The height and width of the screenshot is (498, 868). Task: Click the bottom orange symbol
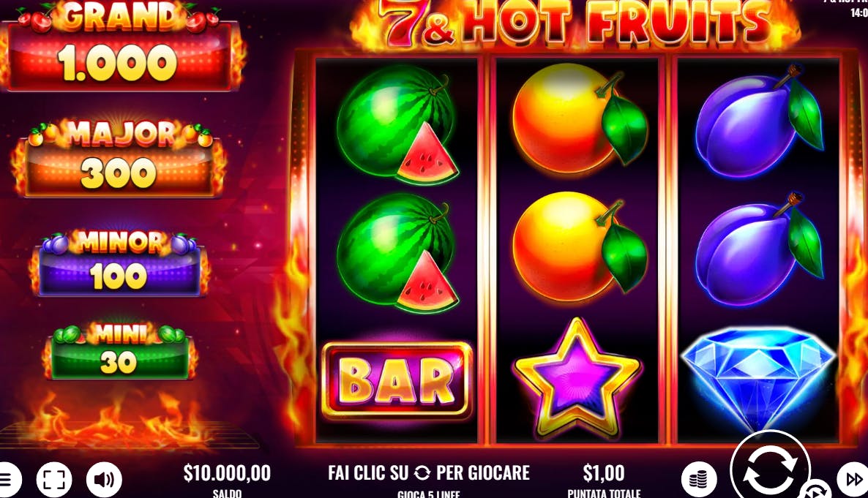click(x=580, y=244)
